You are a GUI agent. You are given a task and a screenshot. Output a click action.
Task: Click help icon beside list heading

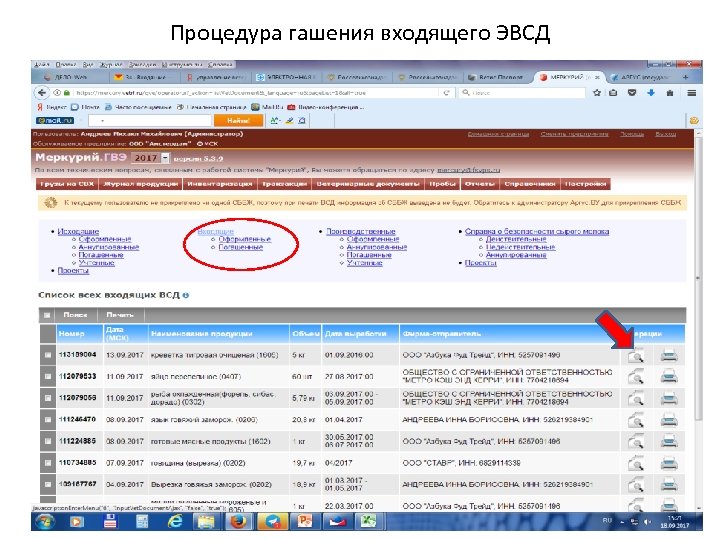point(186,295)
